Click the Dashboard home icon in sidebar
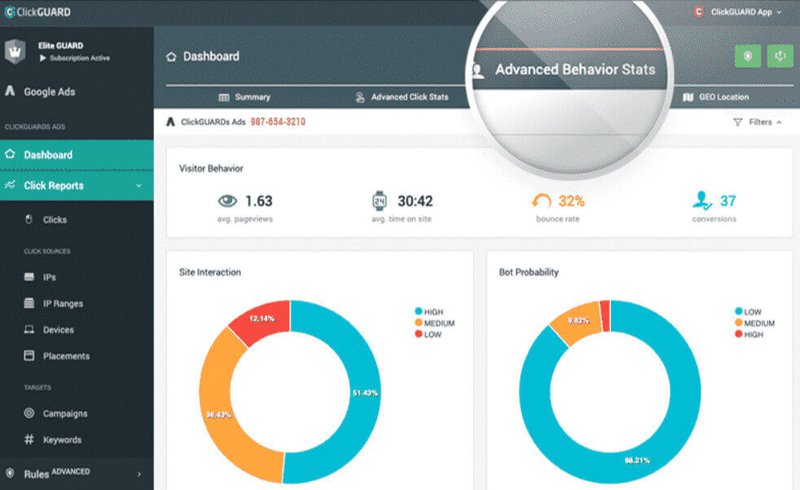This screenshot has height=490, width=800. coord(10,154)
